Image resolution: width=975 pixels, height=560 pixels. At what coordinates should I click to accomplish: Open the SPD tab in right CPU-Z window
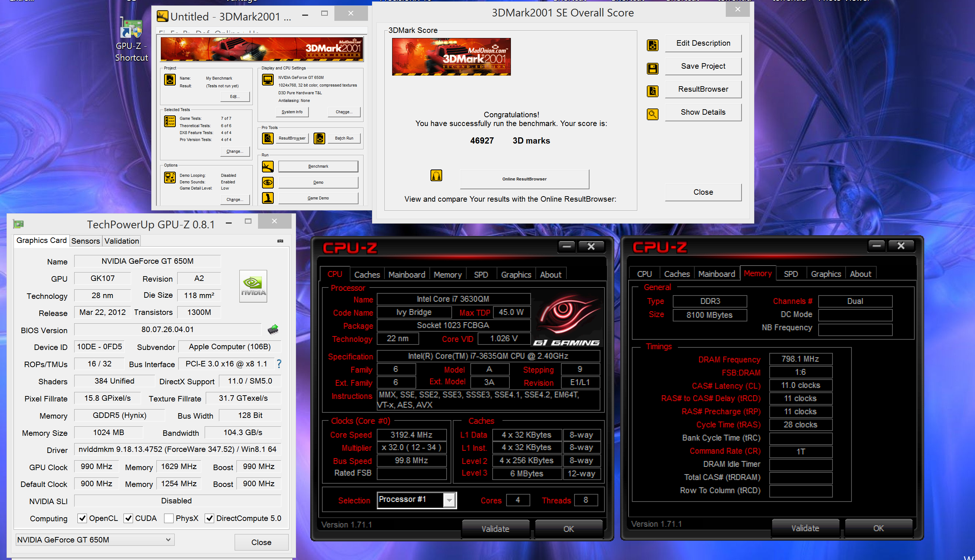pyautogui.click(x=791, y=274)
